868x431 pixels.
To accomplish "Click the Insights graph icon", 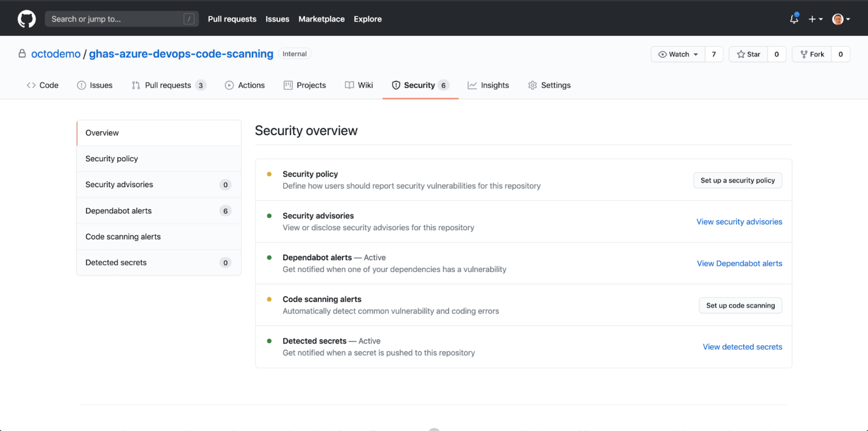I will tap(472, 85).
